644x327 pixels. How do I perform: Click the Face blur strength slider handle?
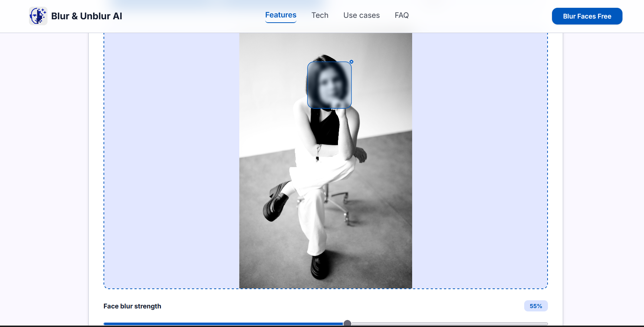tap(347, 324)
